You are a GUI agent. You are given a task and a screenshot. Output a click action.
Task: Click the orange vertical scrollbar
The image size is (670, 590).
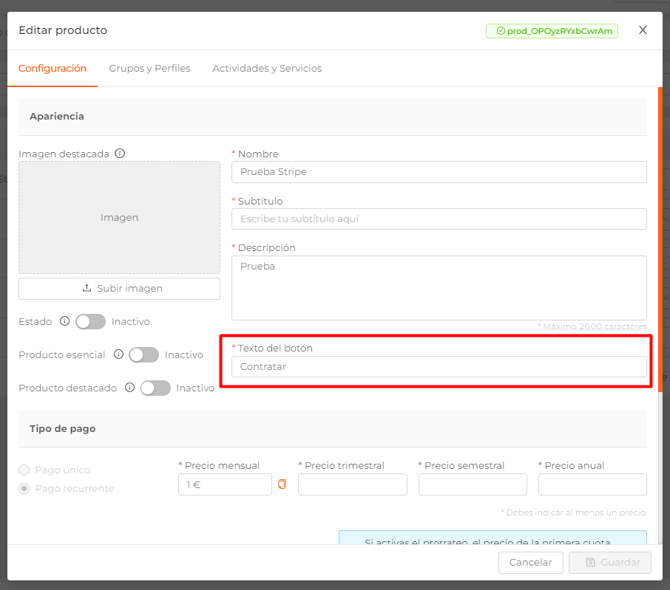pos(660,240)
